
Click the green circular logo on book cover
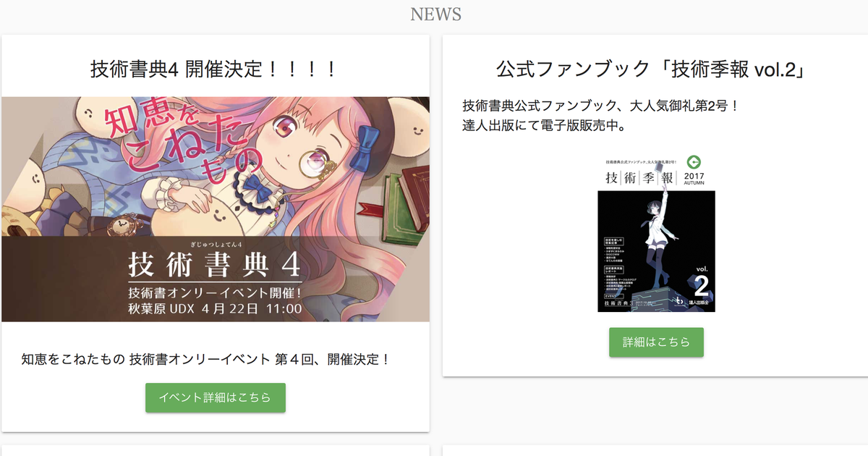(x=695, y=162)
